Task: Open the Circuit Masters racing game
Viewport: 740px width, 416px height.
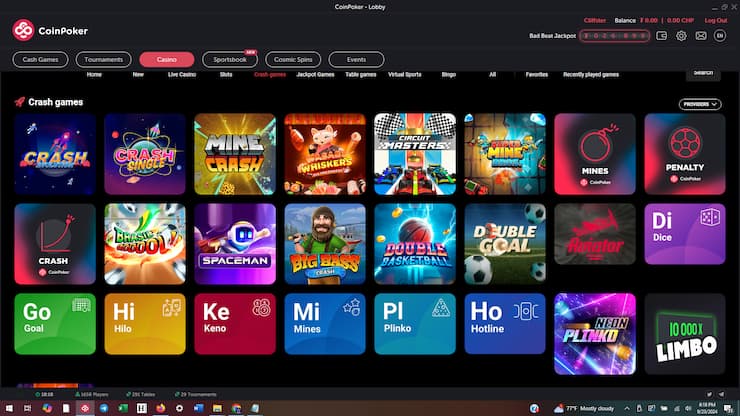Action: (415, 154)
